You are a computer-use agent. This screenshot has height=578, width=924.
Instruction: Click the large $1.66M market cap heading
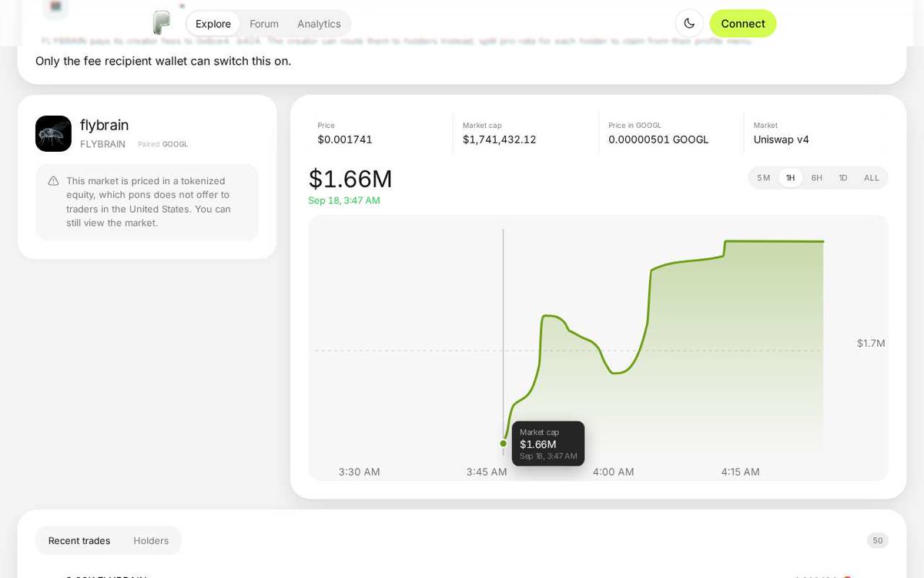(350, 179)
